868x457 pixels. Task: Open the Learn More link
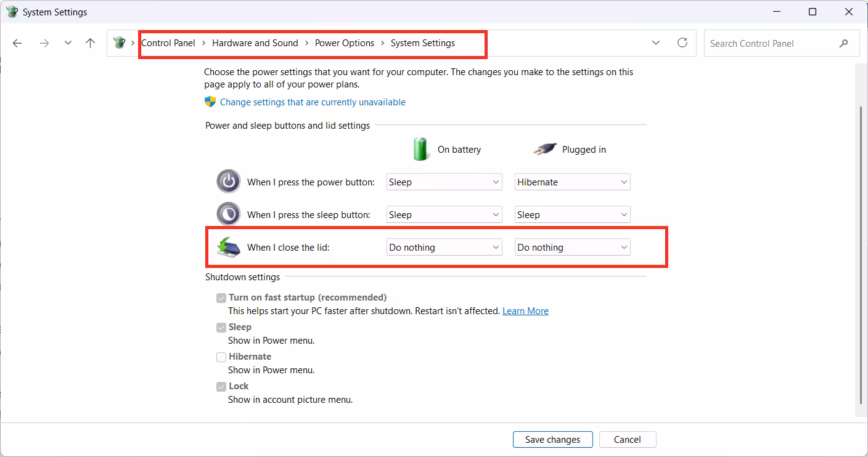(x=525, y=311)
